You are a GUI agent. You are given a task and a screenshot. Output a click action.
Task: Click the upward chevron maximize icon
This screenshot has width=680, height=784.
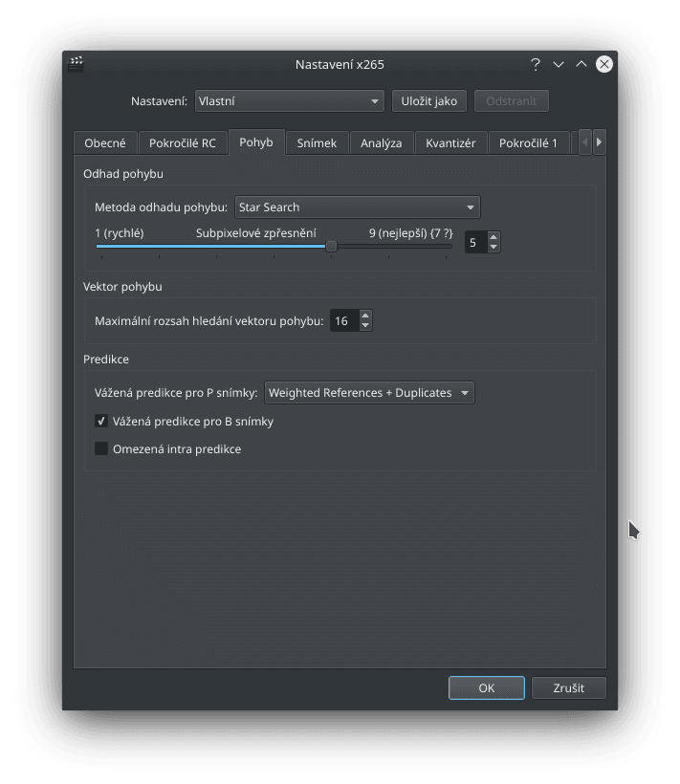click(581, 64)
